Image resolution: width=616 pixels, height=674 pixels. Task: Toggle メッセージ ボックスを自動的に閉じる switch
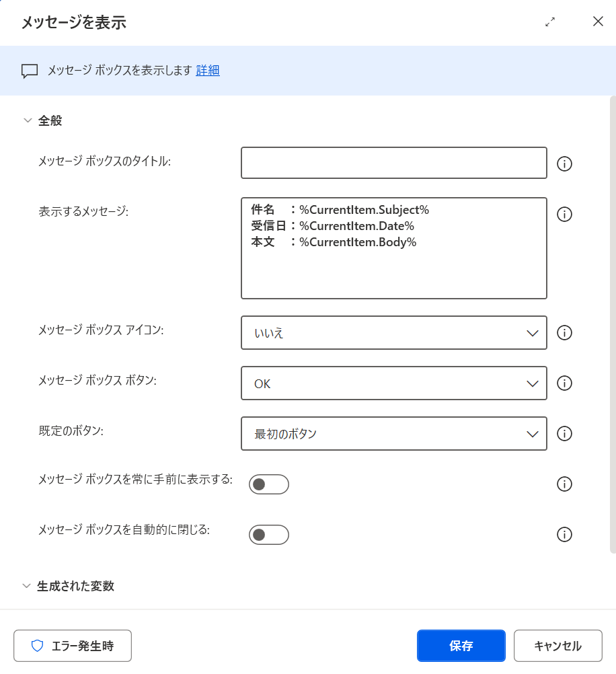click(269, 535)
